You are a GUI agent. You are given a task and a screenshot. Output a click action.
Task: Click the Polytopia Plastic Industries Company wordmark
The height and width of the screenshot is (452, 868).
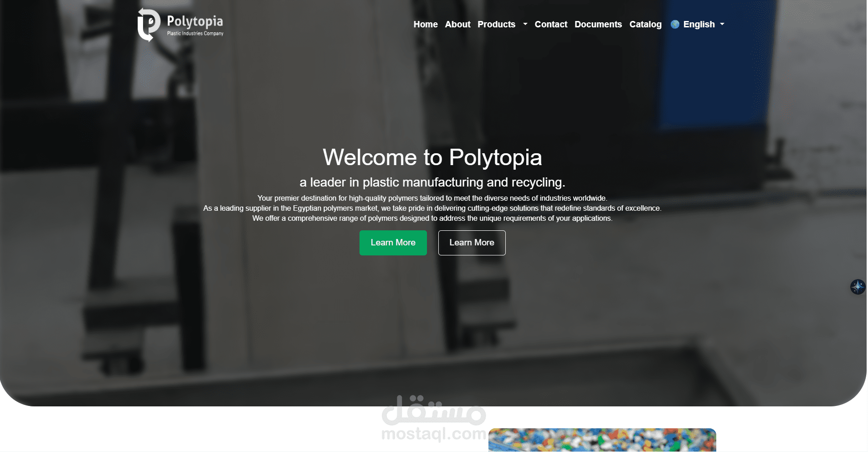pos(195,26)
